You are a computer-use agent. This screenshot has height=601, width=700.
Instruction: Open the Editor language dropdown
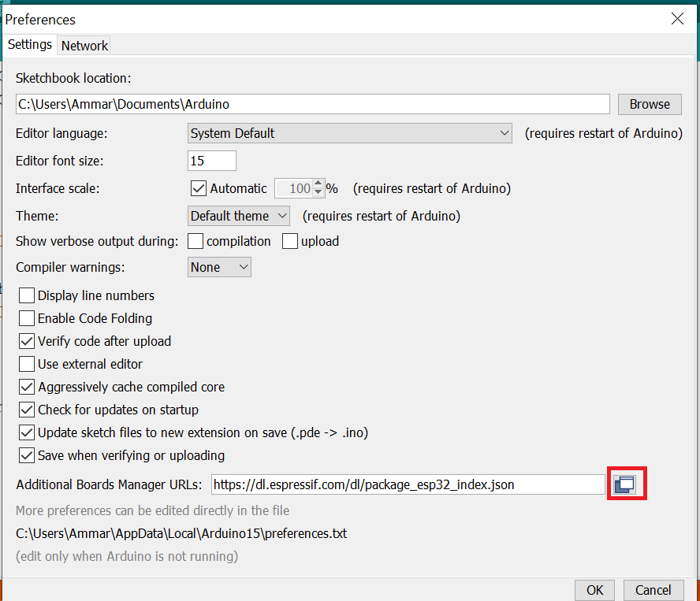[351, 134]
